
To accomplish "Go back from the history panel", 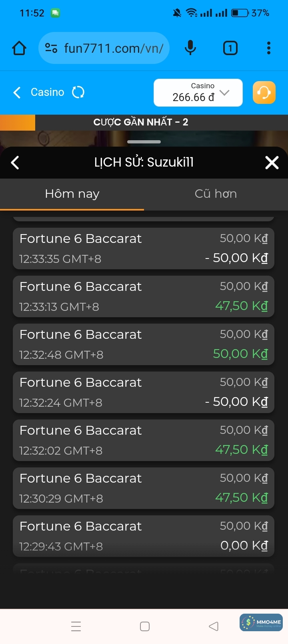I will pos(15,163).
